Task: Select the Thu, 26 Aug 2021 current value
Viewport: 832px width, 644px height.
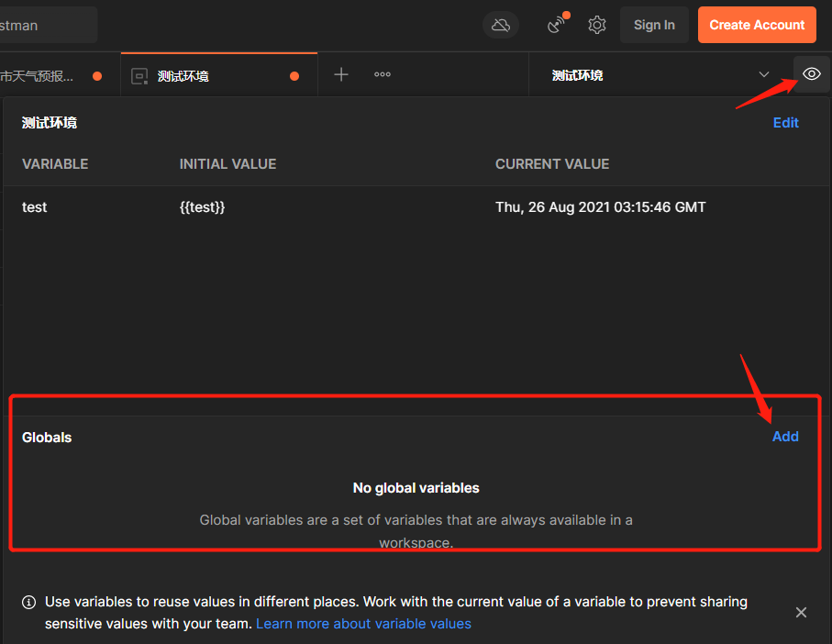Action: (601, 207)
